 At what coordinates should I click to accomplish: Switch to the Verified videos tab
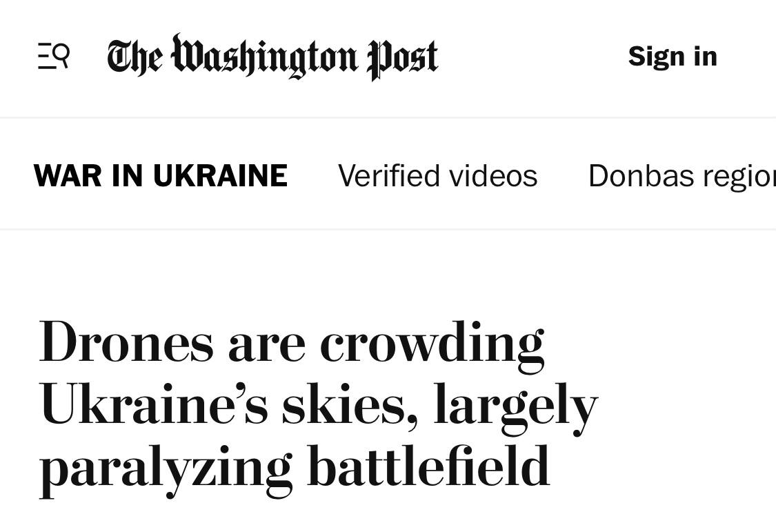(437, 175)
